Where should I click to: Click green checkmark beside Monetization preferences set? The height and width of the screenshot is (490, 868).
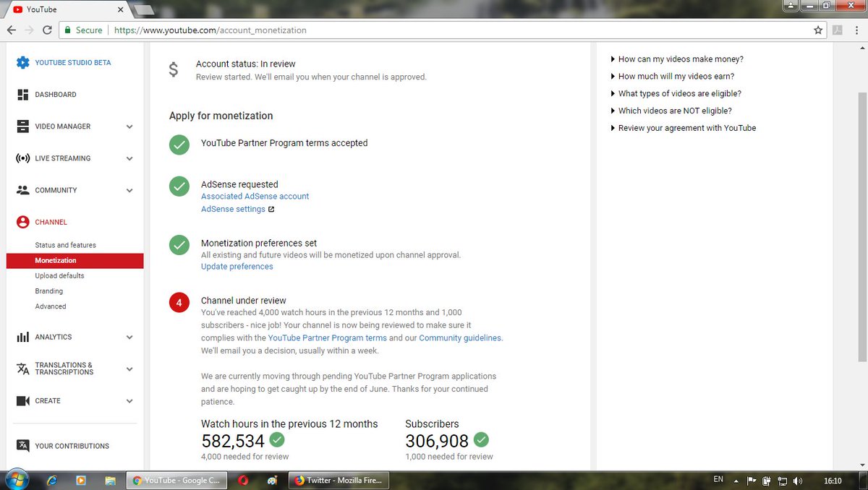pyautogui.click(x=179, y=245)
